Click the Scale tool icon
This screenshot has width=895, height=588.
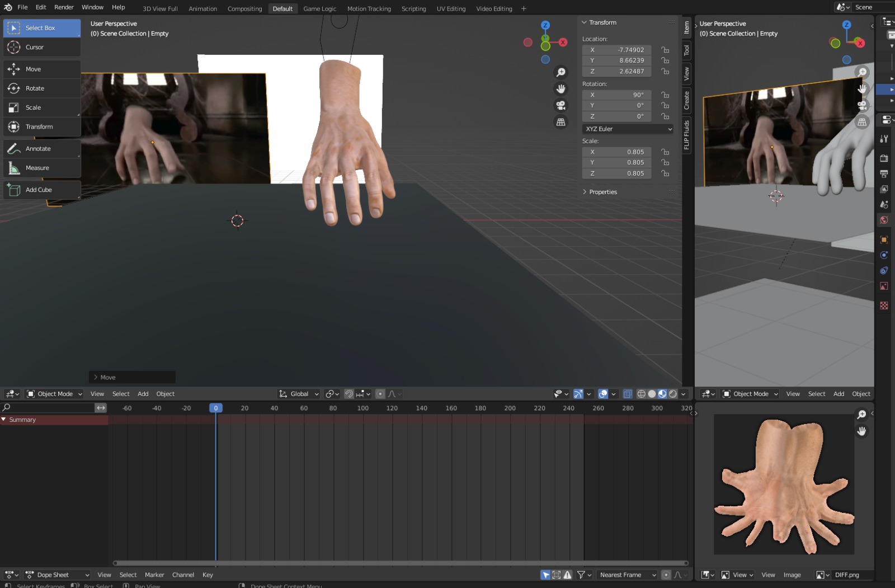[14, 107]
